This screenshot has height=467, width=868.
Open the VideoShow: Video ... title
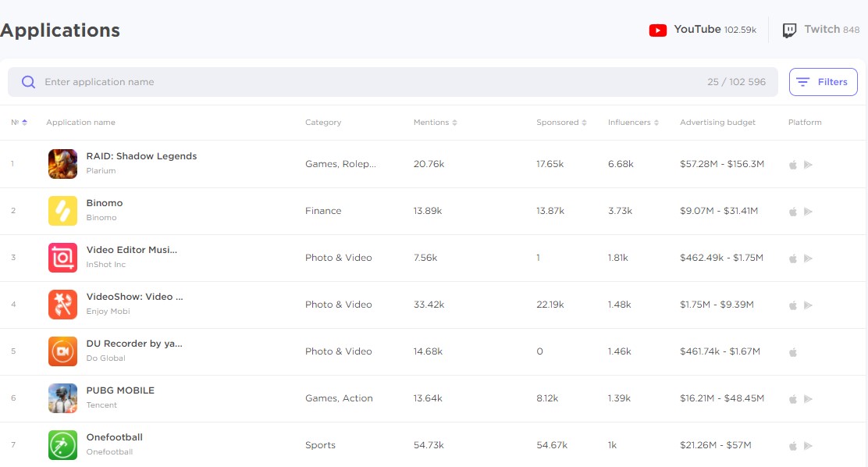[134, 297]
